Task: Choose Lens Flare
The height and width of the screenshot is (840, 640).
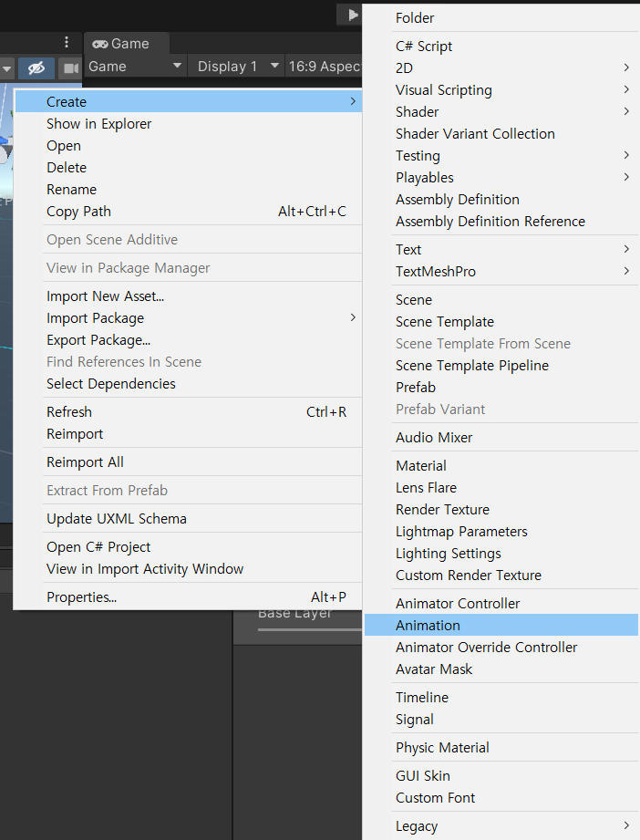Action: coord(501,488)
